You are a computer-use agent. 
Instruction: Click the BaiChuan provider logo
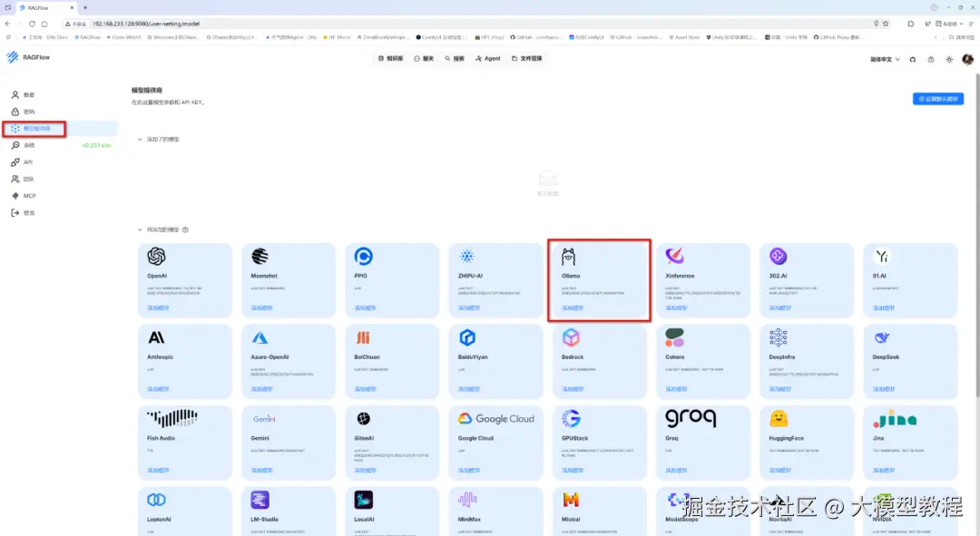[x=363, y=337]
